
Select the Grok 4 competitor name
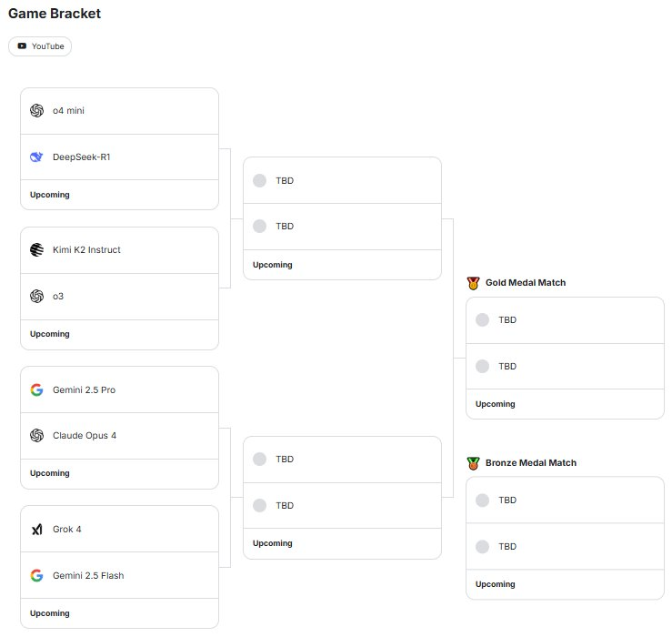[67, 530]
